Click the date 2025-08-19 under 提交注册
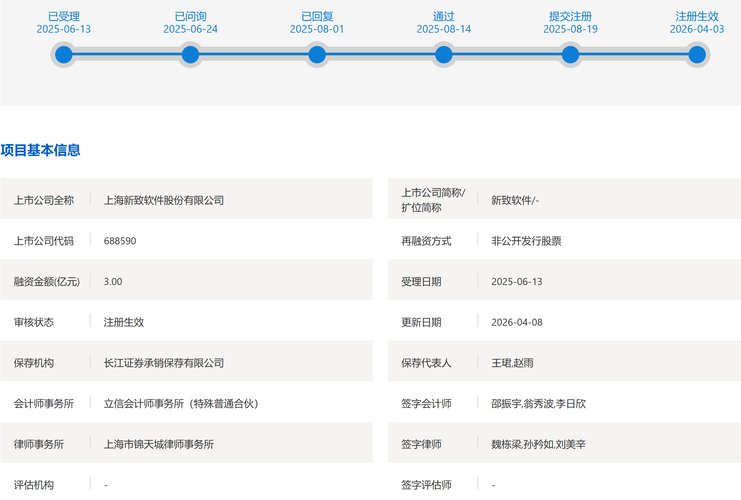The image size is (741, 500). (570, 29)
